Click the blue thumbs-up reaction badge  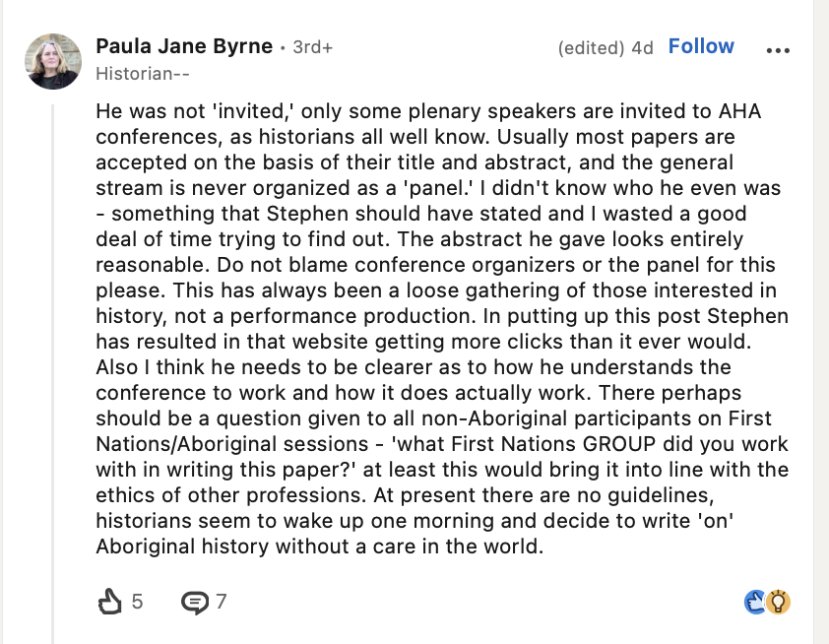(x=755, y=602)
